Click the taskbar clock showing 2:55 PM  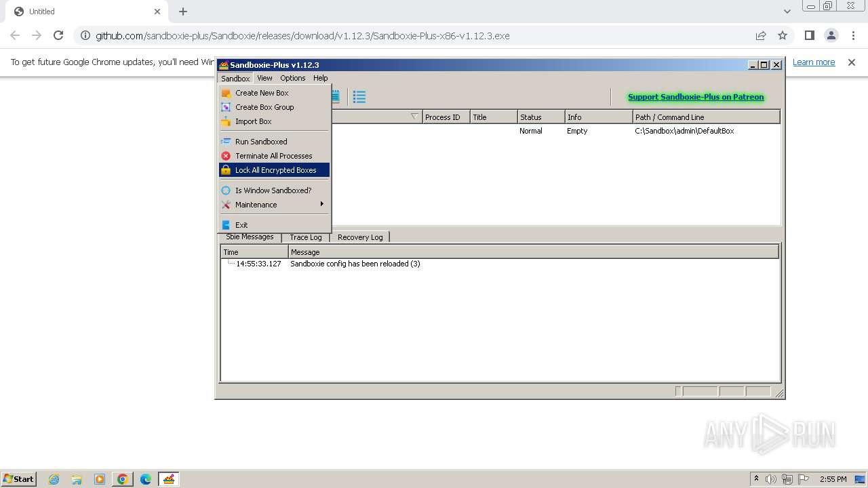[x=833, y=479]
